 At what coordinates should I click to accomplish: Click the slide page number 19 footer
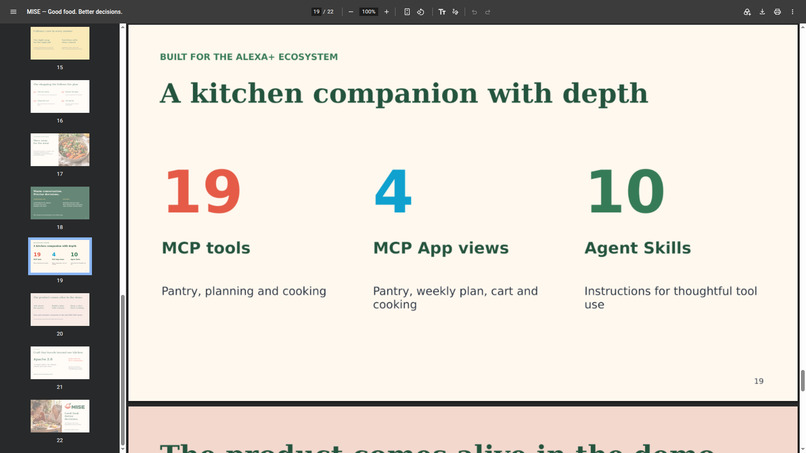759,381
